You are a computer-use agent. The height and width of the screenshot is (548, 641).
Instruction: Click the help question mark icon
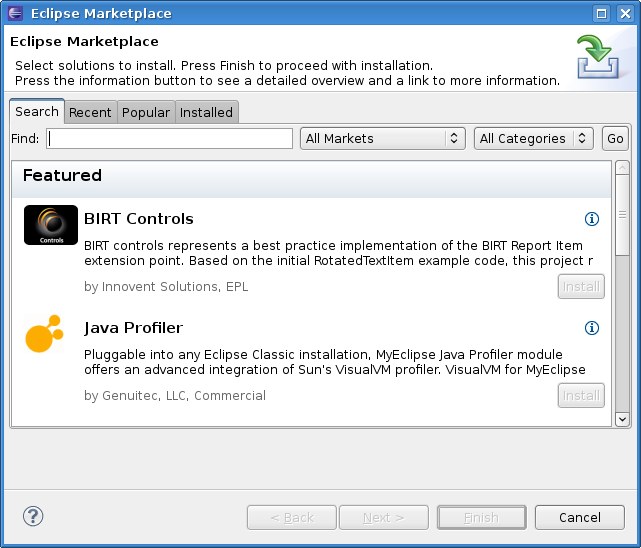pos(33,516)
